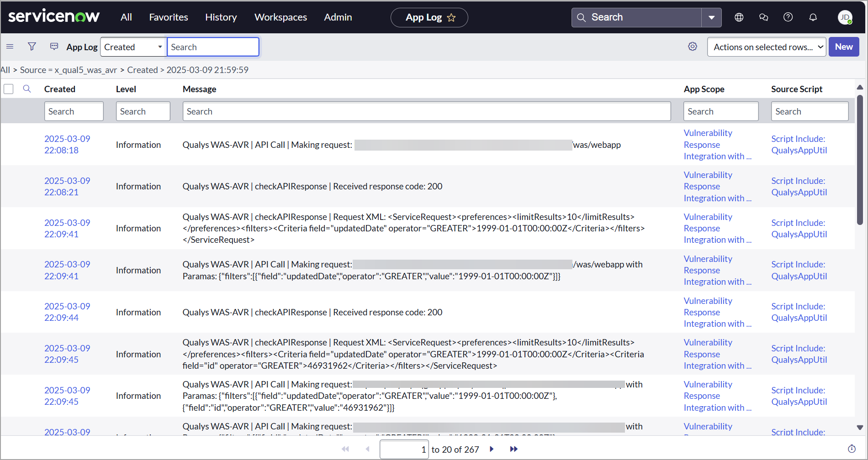The height and width of the screenshot is (460, 868).
Task: Toggle column search magnifier icon
Action: pyautogui.click(x=27, y=89)
